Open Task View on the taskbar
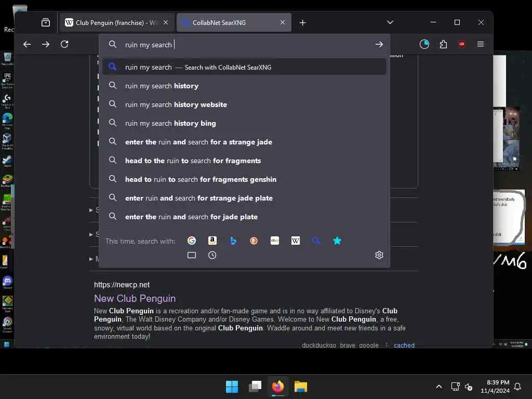The height and width of the screenshot is (399, 532). [x=255, y=387]
